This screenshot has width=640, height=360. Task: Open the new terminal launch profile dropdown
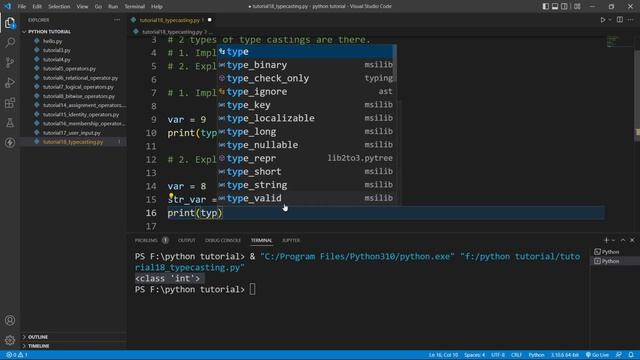[x=613, y=240]
